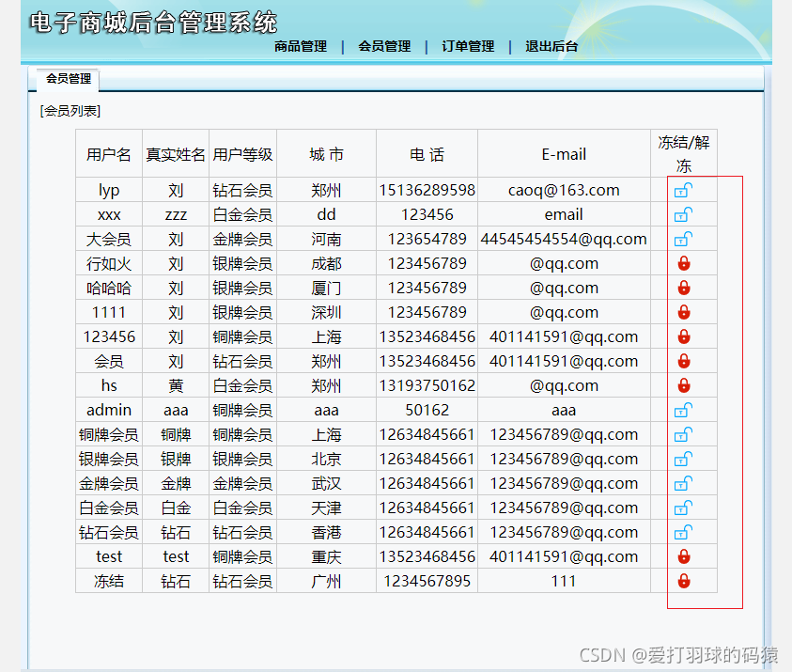Unfreeze member 1111

(x=683, y=312)
